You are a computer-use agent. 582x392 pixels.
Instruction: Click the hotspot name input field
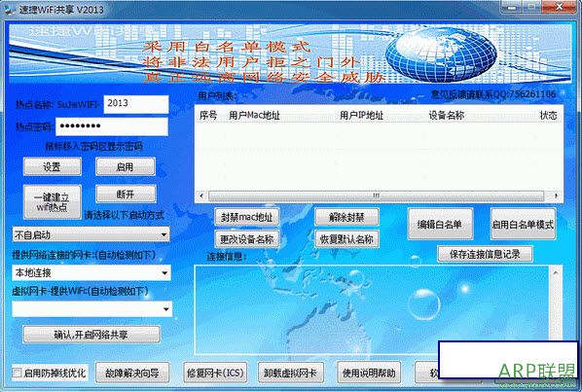click(136, 104)
